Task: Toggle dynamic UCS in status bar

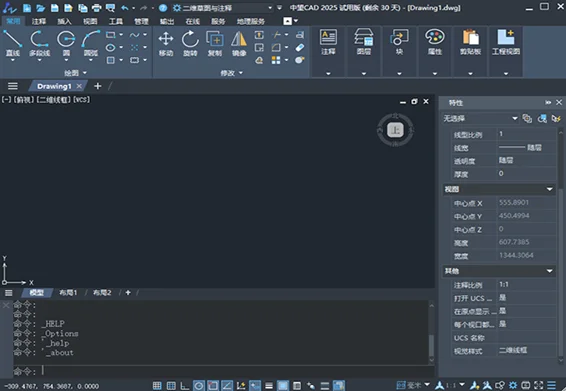Action: 241,386
